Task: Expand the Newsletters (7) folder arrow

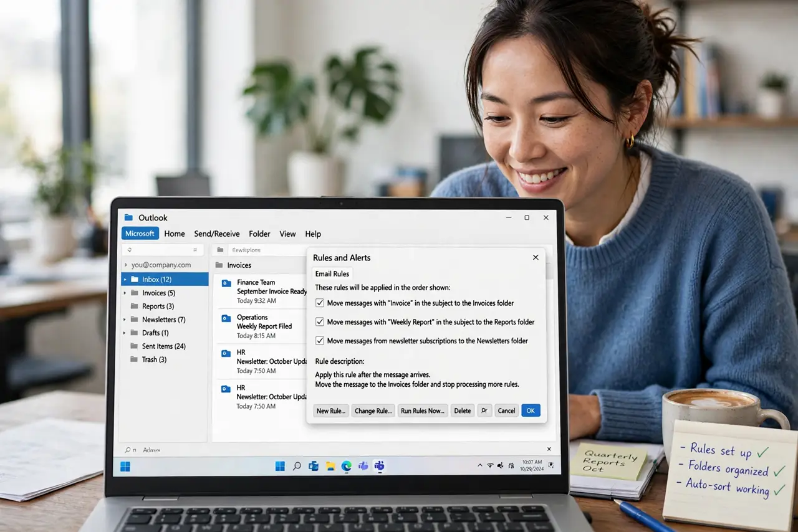Action: pos(125,320)
